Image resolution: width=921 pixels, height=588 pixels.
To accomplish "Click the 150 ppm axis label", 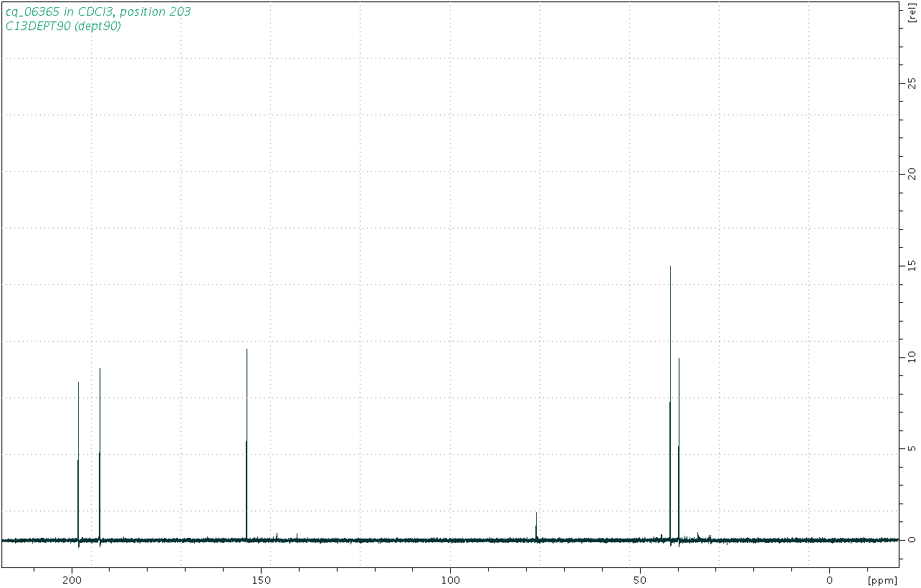I will (261, 579).
